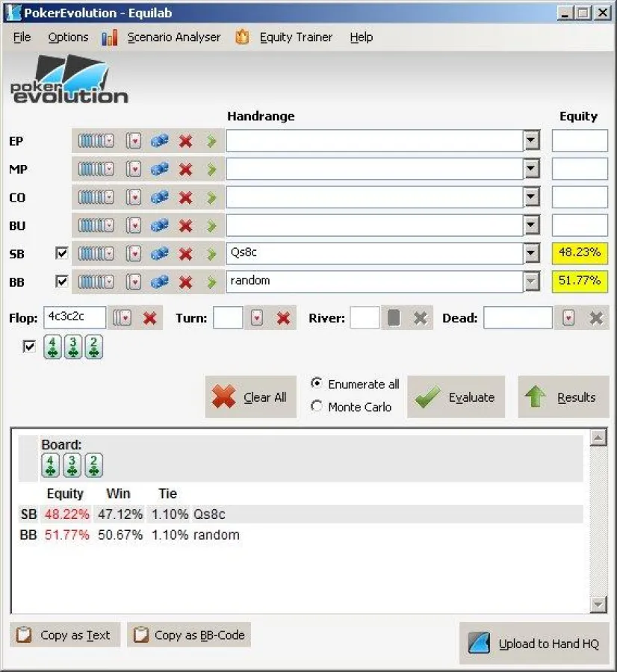The image size is (617, 672).
Task: Click red X to clear flop cards
Action: tap(149, 318)
